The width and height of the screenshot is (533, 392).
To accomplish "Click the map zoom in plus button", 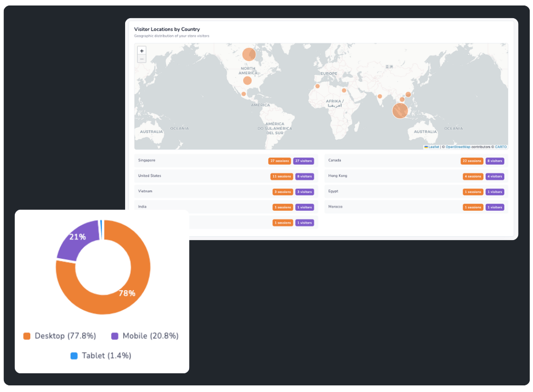I will pos(142,51).
